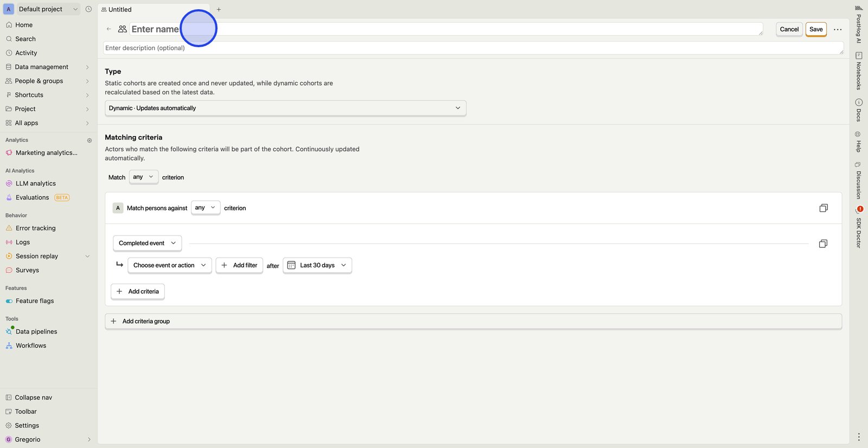Expand the Data management submenu
Image resolution: width=868 pixels, height=448 pixels.
coord(46,67)
